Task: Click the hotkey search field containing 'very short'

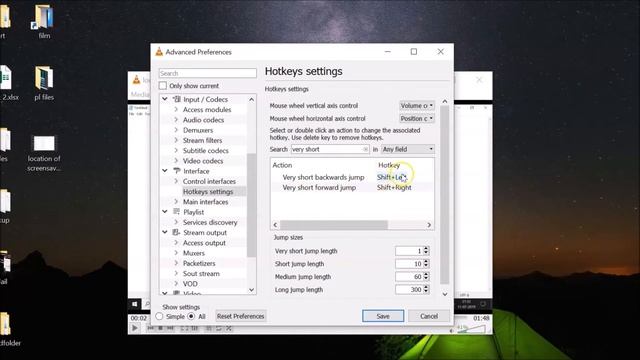Action: 330,149
